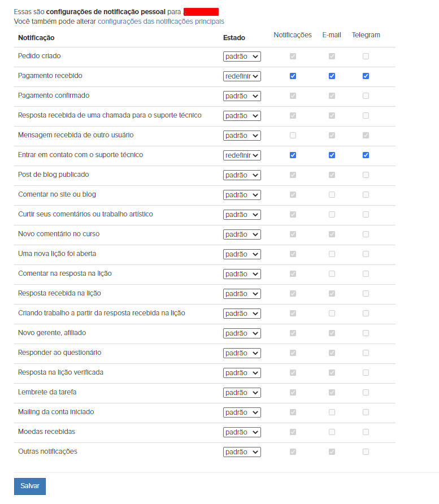The height and width of the screenshot is (504, 439).
Task: Open Estado dropdown for "Lembrete da tarefa"
Action: [242, 393]
